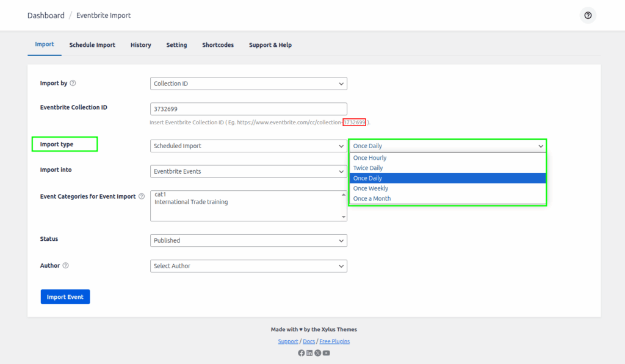The image size is (625, 364).
Task: Click the help icon next to Author
Action: [x=65, y=266]
